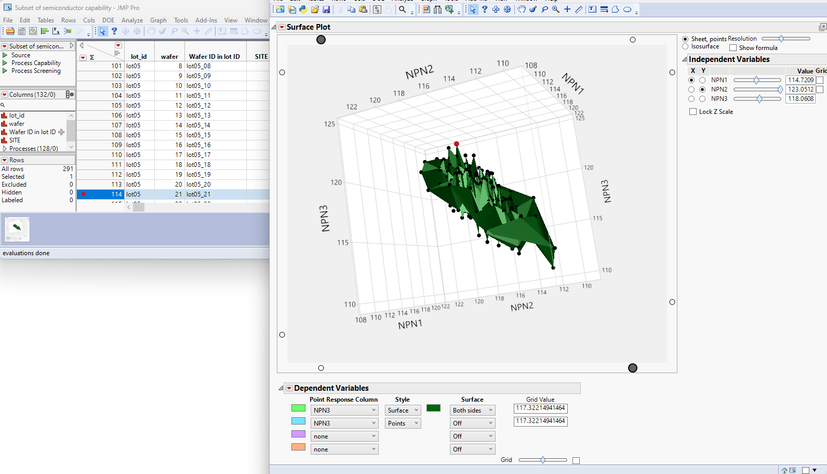Run the Process Screening script
The height and width of the screenshot is (474, 827).
coord(35,71)
